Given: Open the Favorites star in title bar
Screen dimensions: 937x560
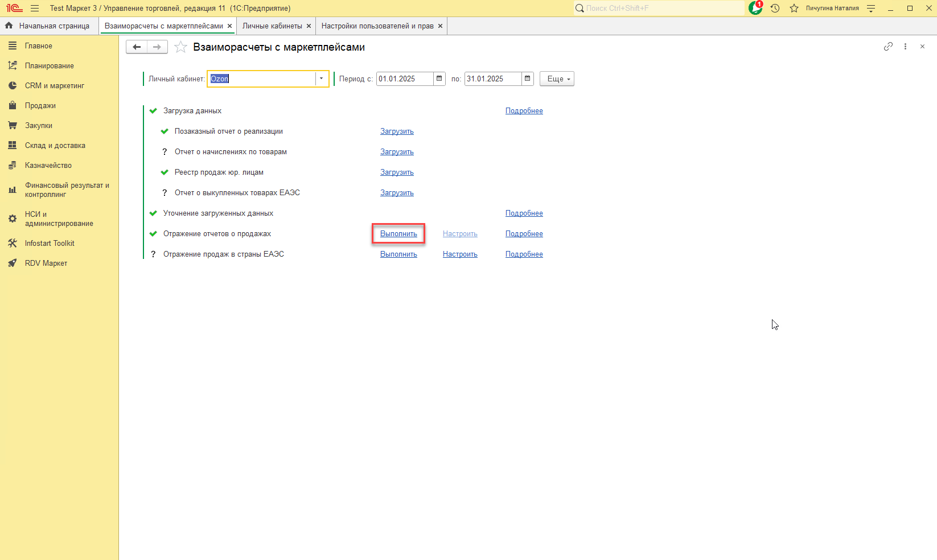Looking at the screenshot, I should pyautogui.click(x=794, y=9).
